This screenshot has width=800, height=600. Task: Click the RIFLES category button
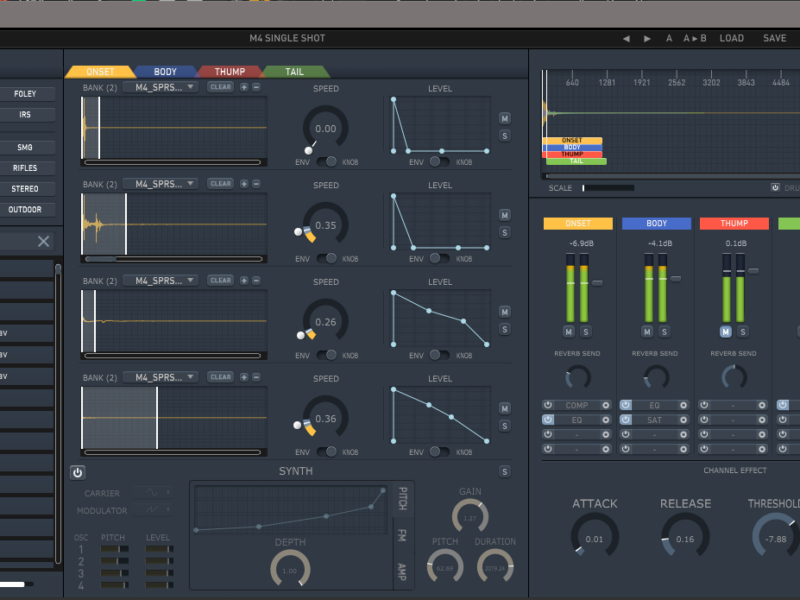point(26,168)
